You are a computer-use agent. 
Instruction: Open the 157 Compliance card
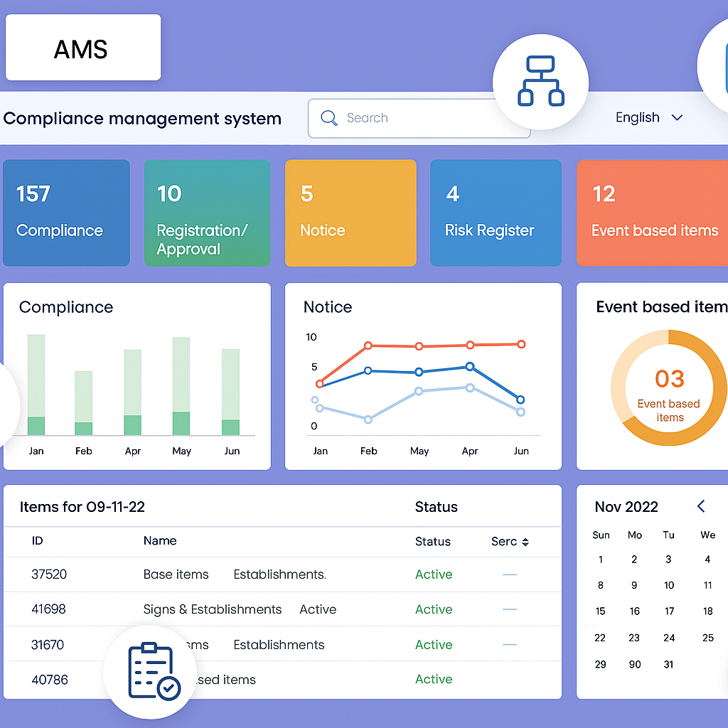pyautogui.click(x=66, y=213)
